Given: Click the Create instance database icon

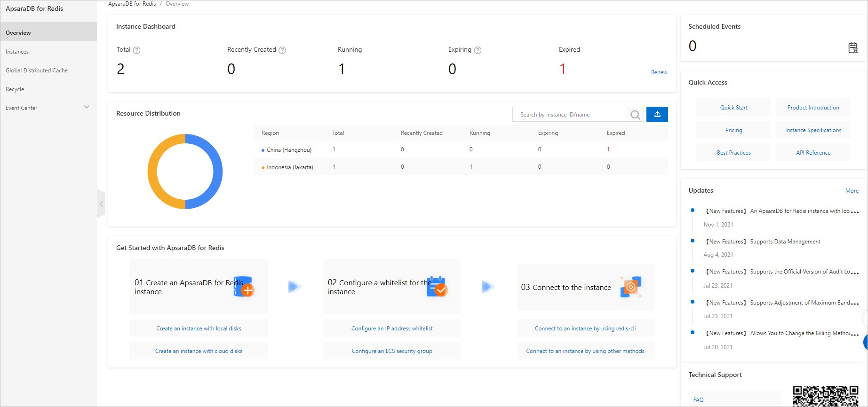Looking at the screenshot, I should pos(244,287).
